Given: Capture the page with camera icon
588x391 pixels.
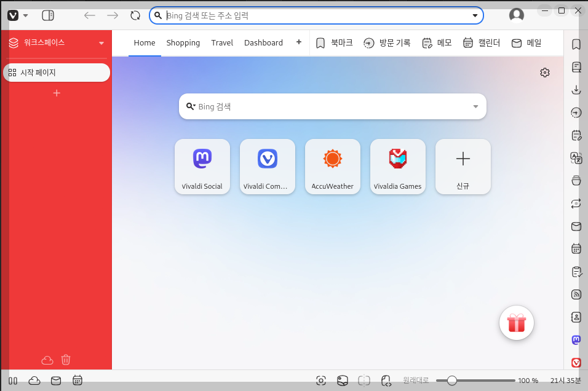Looking at the screenshot, I should [321, 381].
